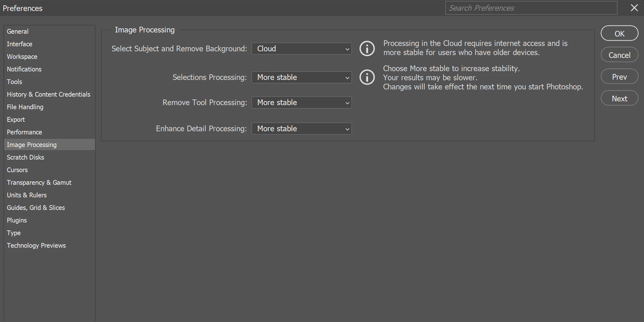Open Scratch Disks preferences

tap(49, 157)
